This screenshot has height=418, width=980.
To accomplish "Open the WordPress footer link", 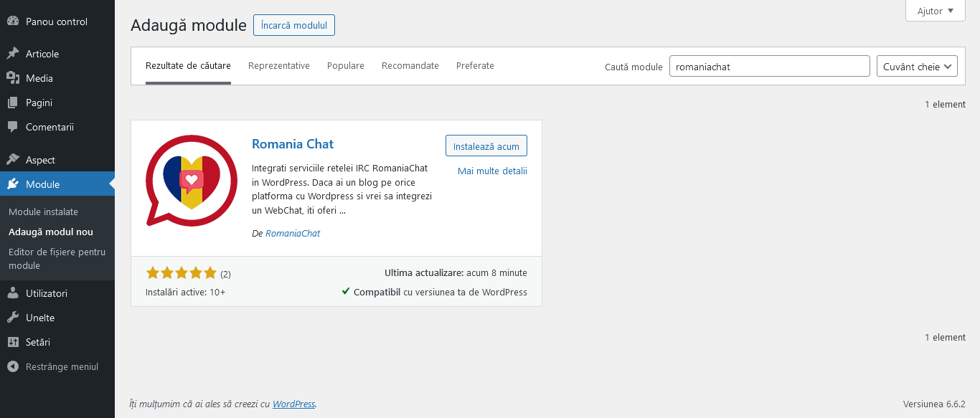I will [x=293, y=404].
